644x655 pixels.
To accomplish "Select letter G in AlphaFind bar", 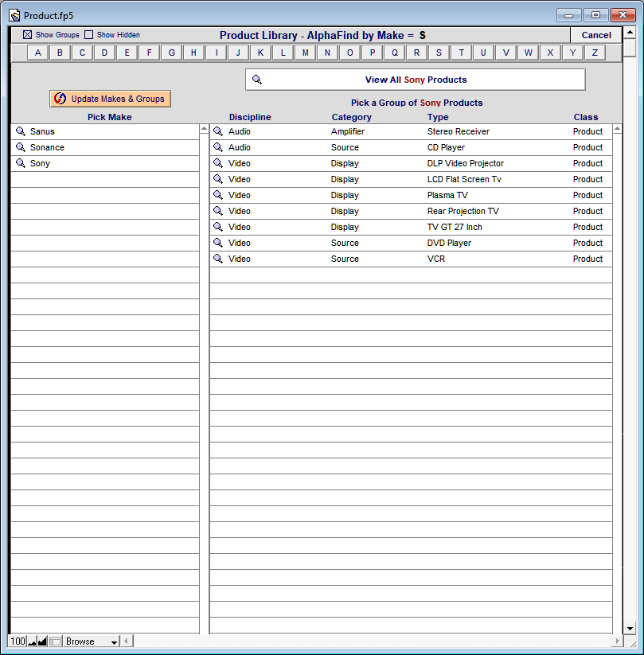I will tap(172, 53).
